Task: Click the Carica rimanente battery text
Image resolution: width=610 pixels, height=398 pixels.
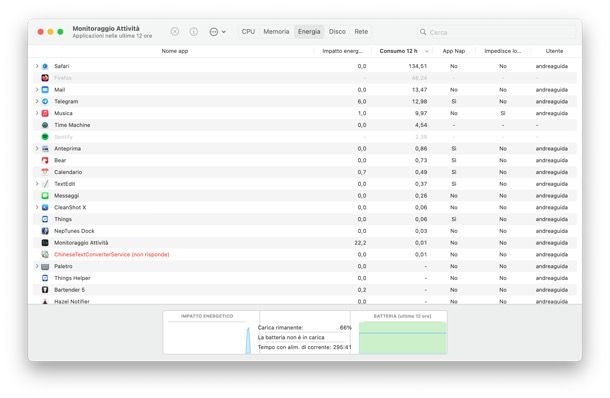Action: click(x=280, y=328)
